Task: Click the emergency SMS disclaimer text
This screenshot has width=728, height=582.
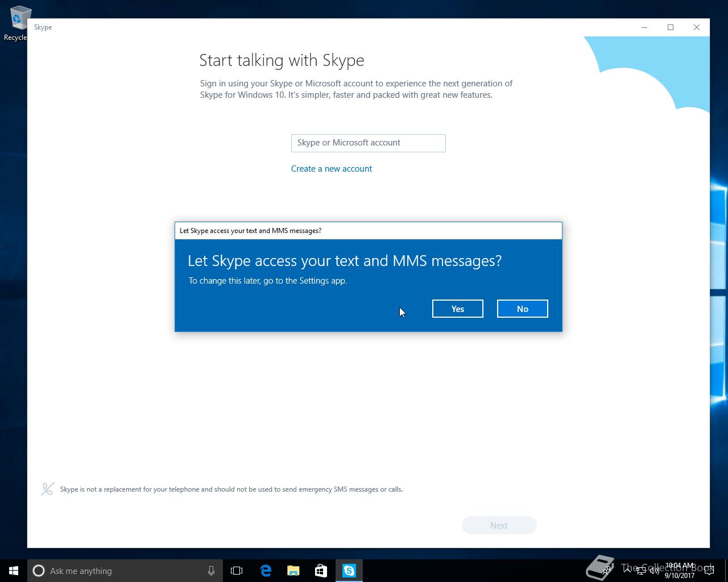Action: (x=231, y=489)
